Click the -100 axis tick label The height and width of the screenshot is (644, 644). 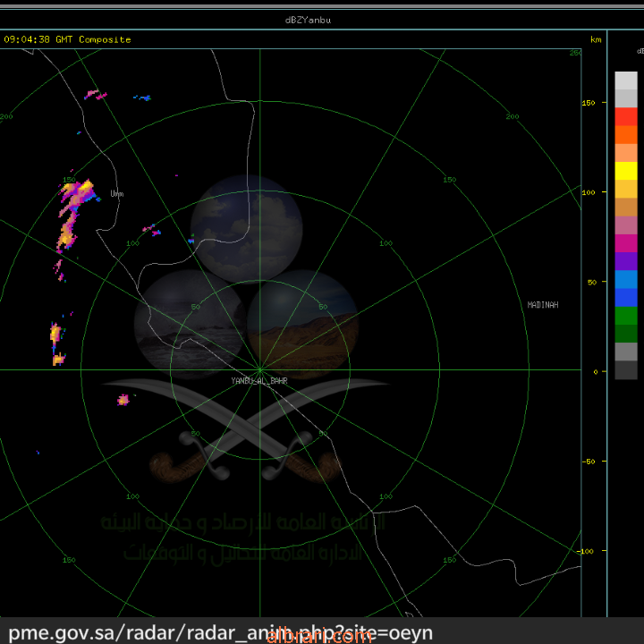coord(585,551)
